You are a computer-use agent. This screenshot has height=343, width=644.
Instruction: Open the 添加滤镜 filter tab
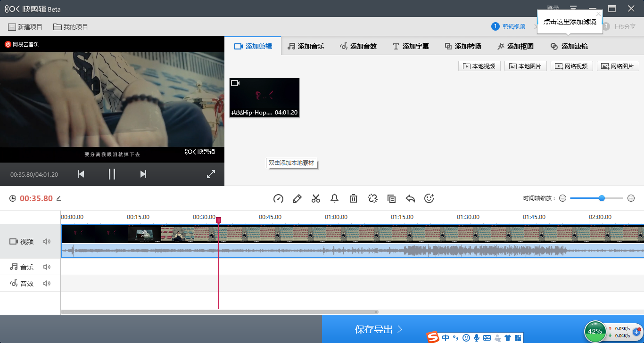[569, 46]
